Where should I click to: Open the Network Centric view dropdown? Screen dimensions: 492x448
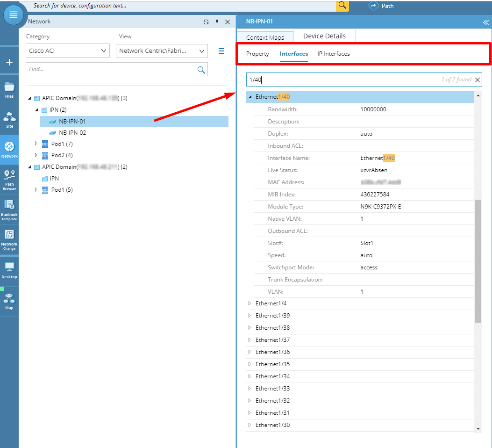(162, 51)
